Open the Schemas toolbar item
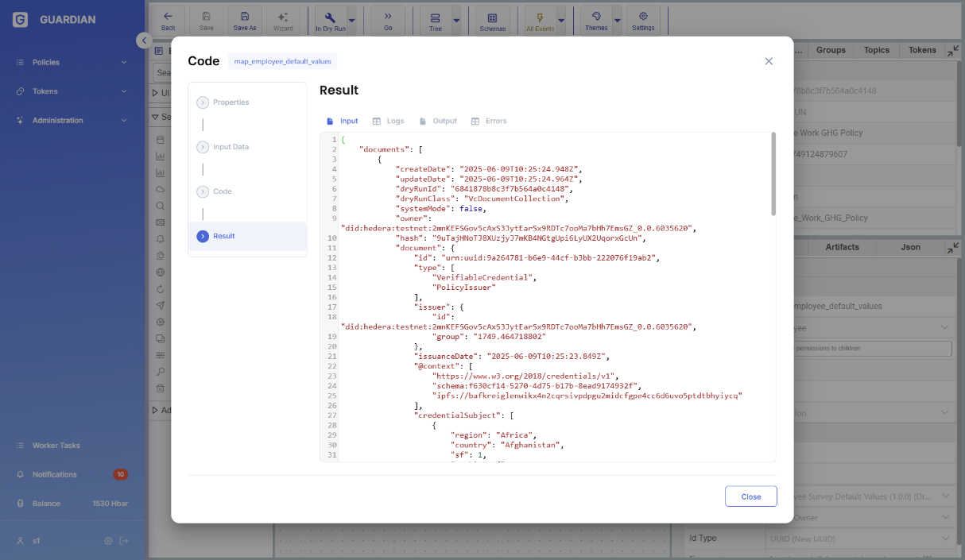The height and width of the screenshot is (560, 965). pyautogui.click(x=493, y=21)
